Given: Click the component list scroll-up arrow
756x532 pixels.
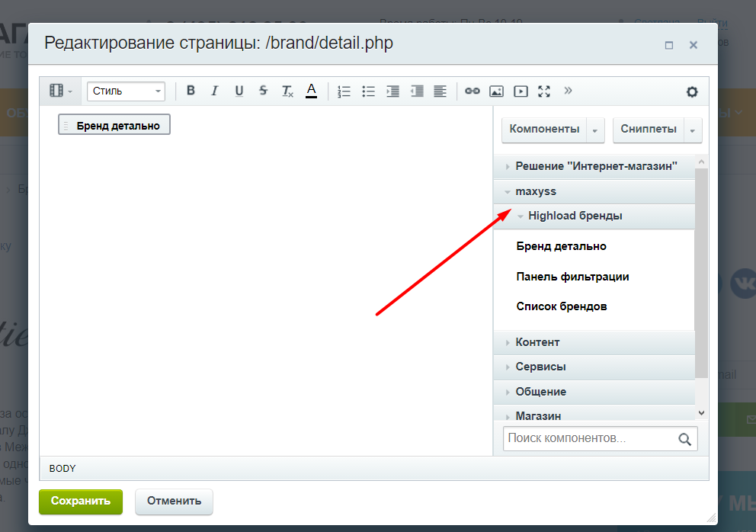Looking at the screenshot, I should coord(702,162).
